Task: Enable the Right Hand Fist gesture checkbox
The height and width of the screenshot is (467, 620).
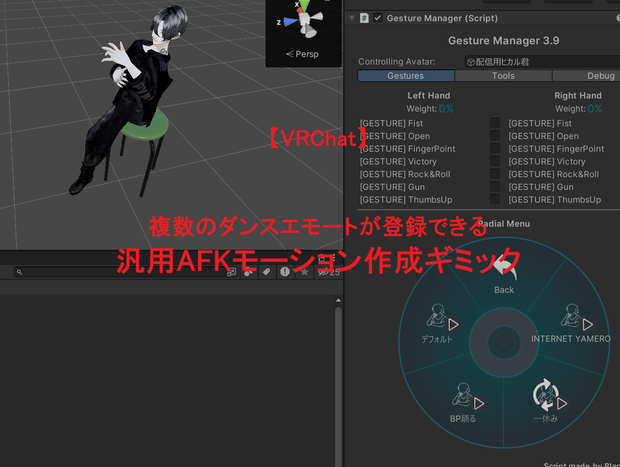Action: click(495, 123)
